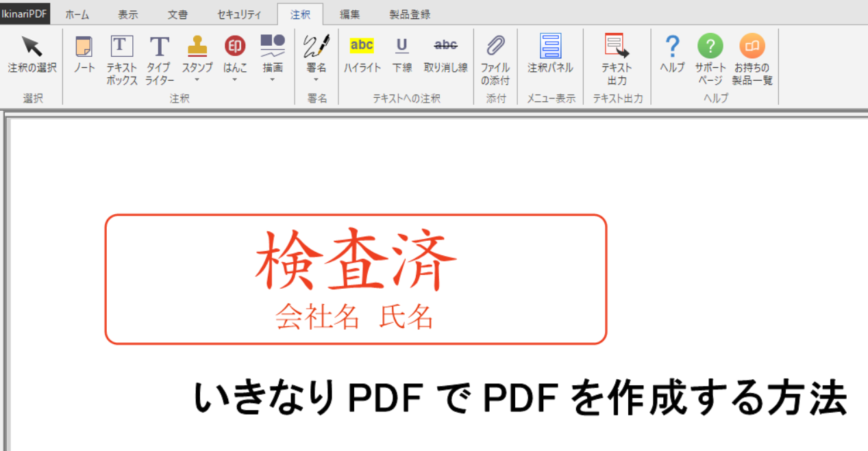
Task: Open the セキュリティ tab
Action: pos(239,14)
